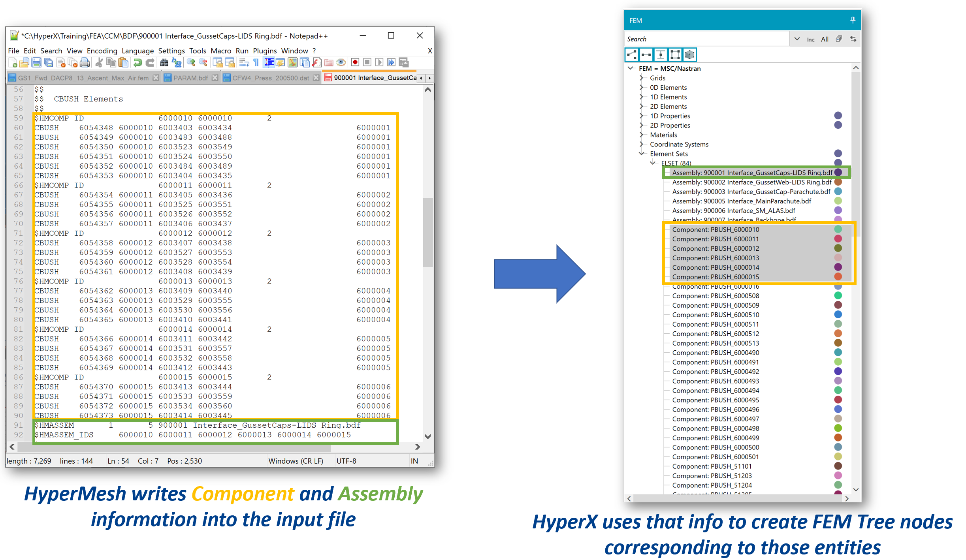The width and height of the screenshot is (966, 560).
Task: Play back the recorded macro
Action: (x=379, y=62)
